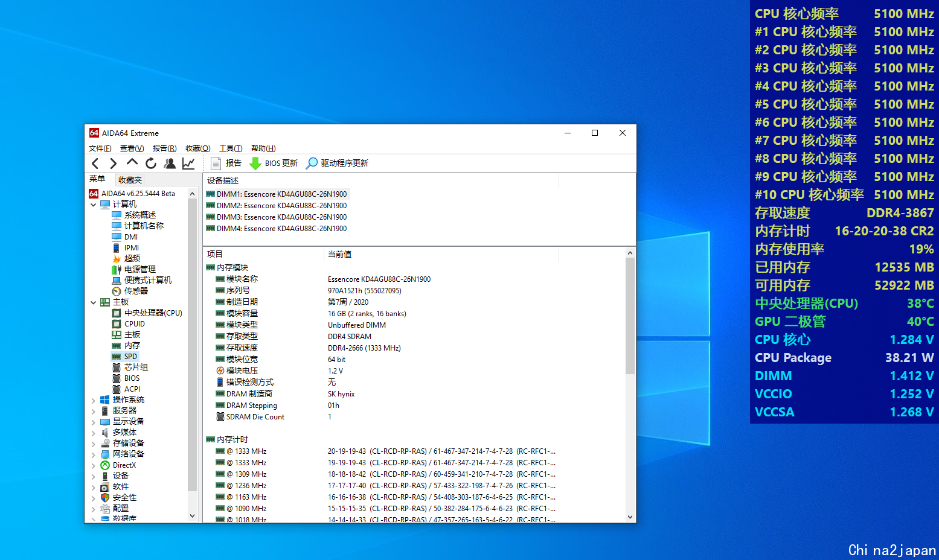Open the 报告(R) menu

164,148
